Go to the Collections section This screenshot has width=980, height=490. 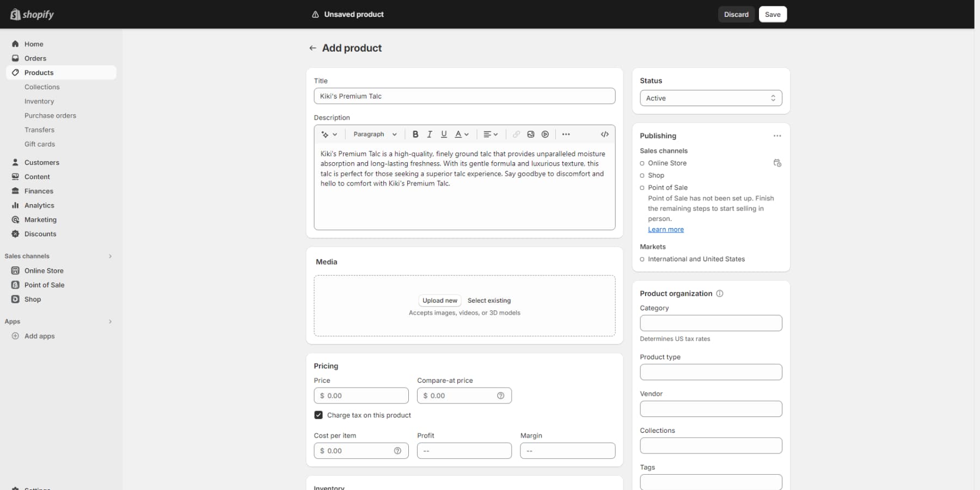click(42, 87)
